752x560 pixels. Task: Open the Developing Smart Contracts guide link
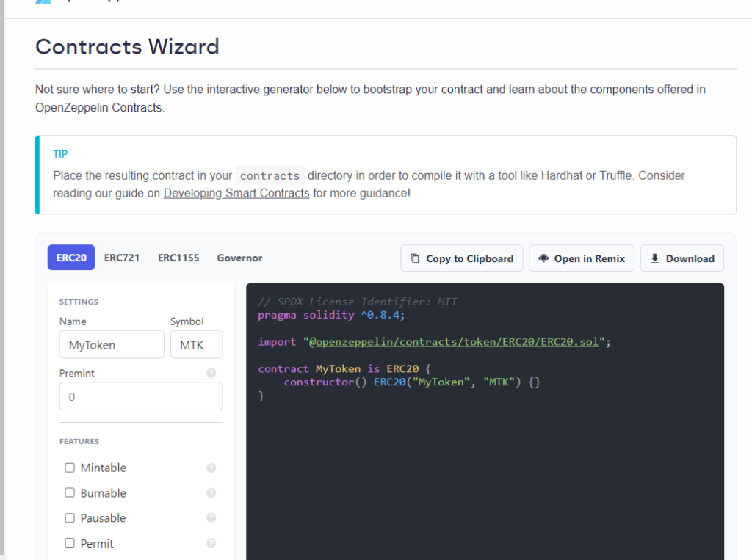(236, 194)
